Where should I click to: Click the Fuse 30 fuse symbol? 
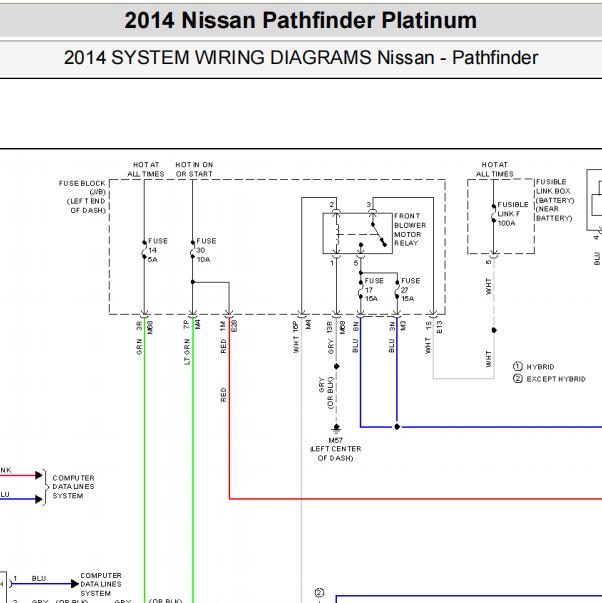pos(193,249)
